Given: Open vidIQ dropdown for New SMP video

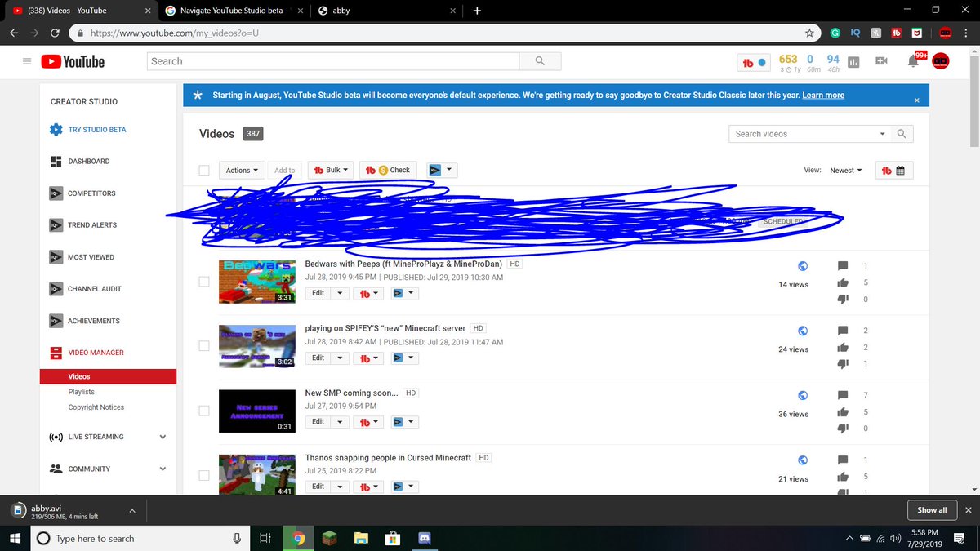Looking at the screenshot, I should (403, 422).
